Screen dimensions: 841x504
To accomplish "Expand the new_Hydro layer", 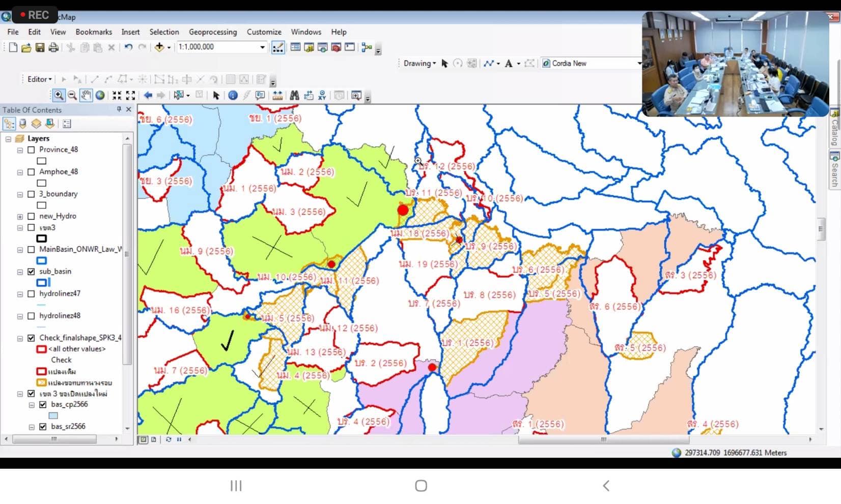I will (x=20, y=217).
